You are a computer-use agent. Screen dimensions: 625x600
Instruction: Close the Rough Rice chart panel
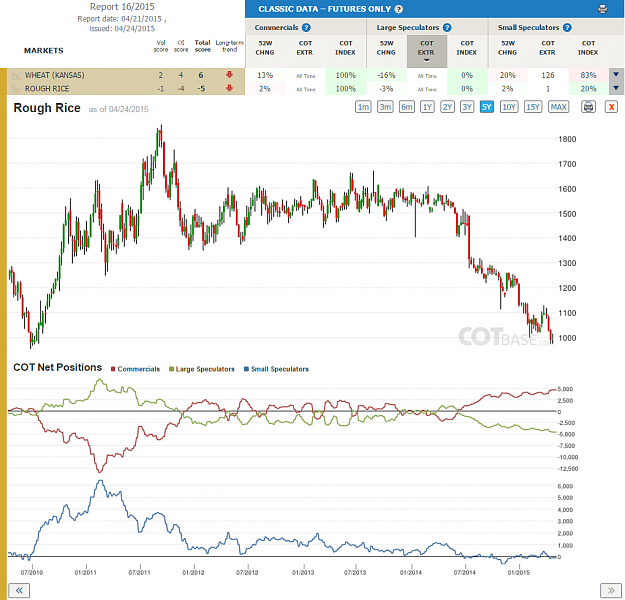point(611,107)
